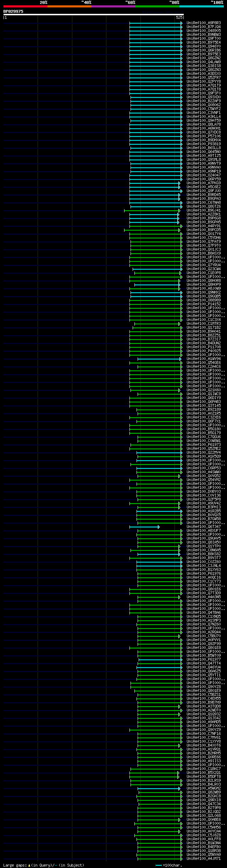Click the UniRef100_C1MTR3 label

[x=204, y=324]
